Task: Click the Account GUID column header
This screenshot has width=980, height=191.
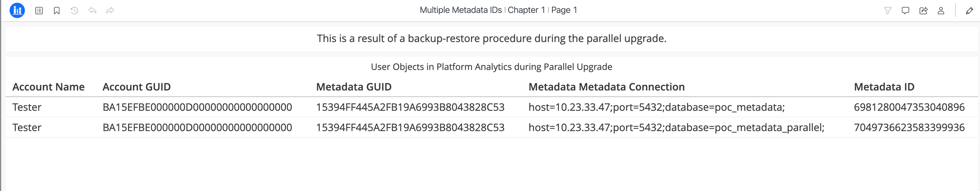Action: 137,87
